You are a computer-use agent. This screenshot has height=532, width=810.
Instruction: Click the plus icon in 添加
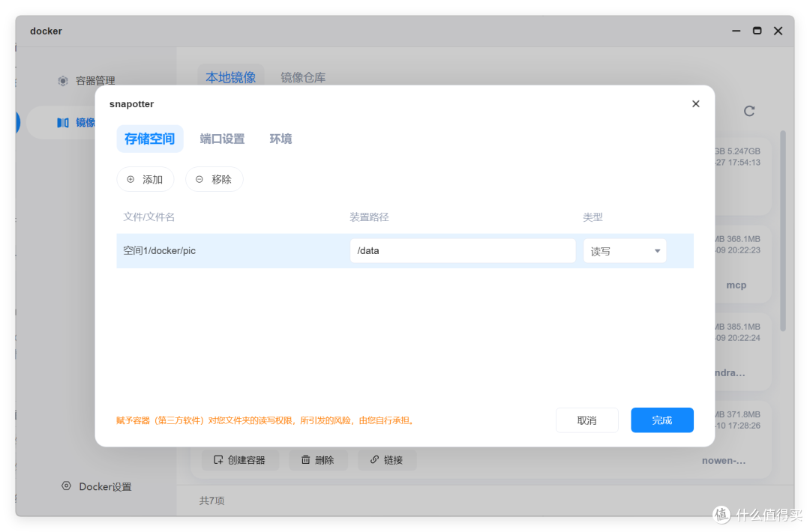[x=130, y=179]
